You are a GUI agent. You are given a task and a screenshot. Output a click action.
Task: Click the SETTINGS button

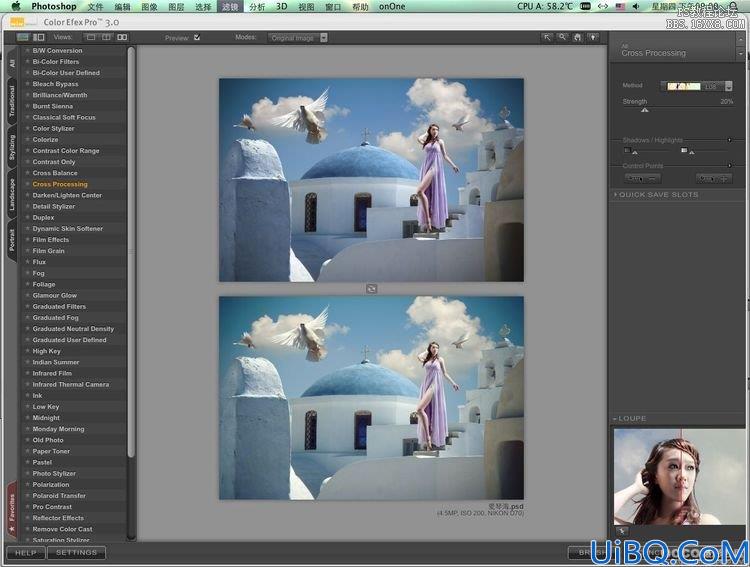77,553
